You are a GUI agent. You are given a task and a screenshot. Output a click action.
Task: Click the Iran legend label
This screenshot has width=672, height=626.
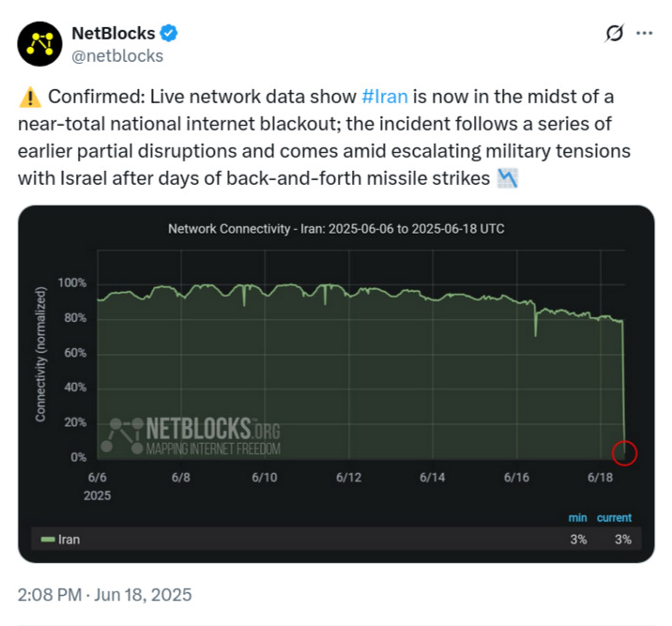pyautogui.click(x=69, y=539)
